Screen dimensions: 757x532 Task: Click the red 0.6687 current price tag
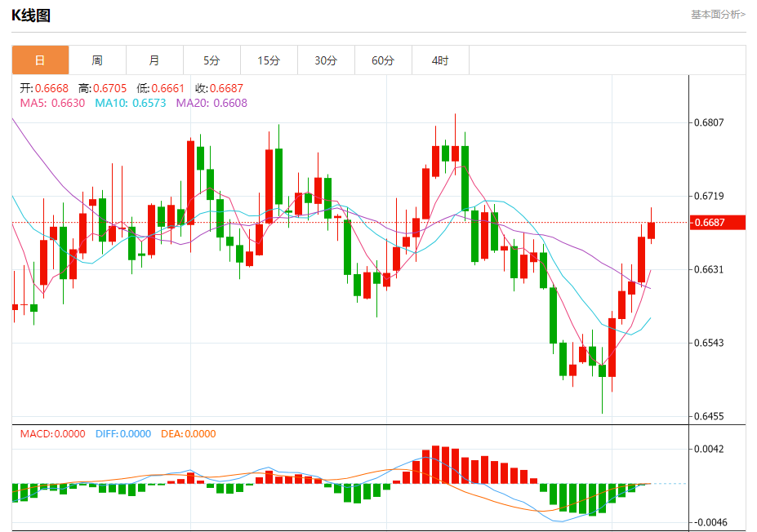[x=718, y=223]
